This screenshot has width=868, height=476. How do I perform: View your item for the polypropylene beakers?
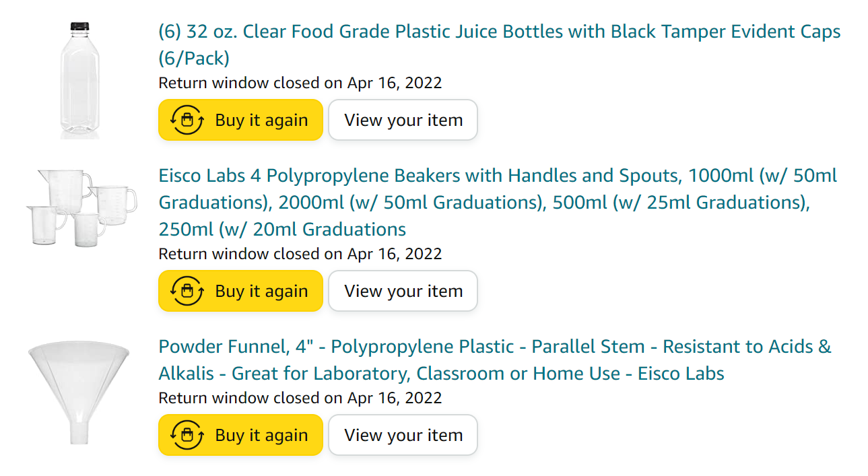[403, 292]
